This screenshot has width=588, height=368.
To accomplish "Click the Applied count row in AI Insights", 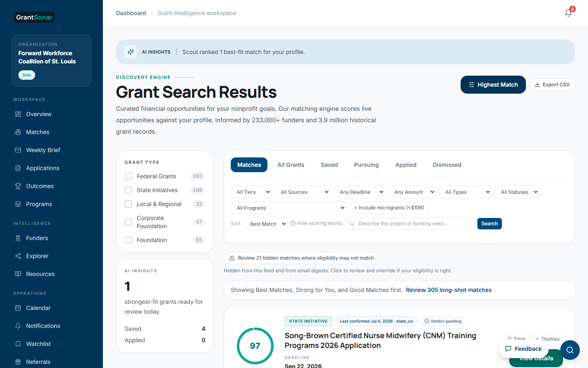I will 165,340.
